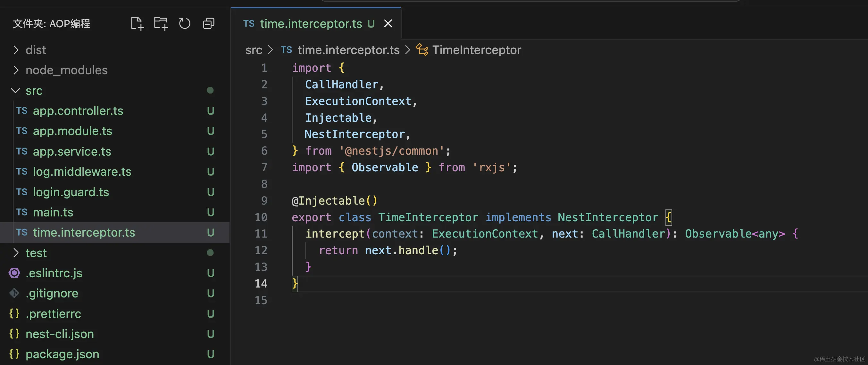The image size is (868, 365).
Task: Click line number 14 in the gutter
Action: point(261,283)
